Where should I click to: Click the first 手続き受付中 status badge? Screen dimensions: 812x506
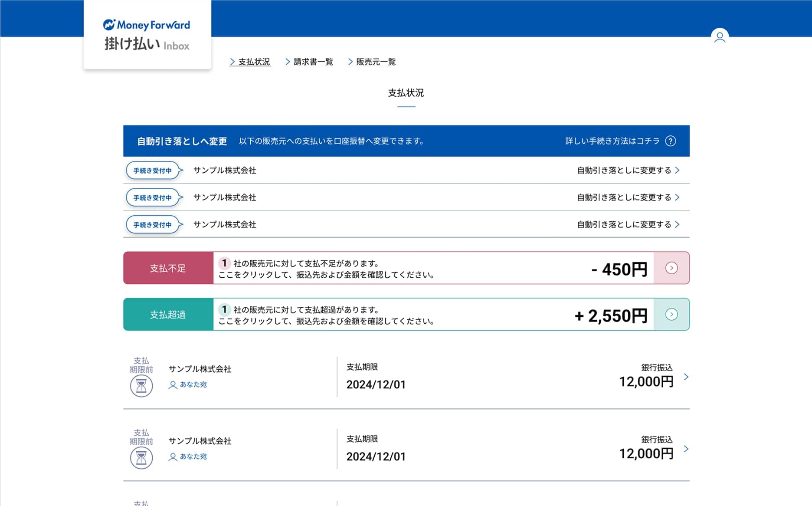(153, 171)
